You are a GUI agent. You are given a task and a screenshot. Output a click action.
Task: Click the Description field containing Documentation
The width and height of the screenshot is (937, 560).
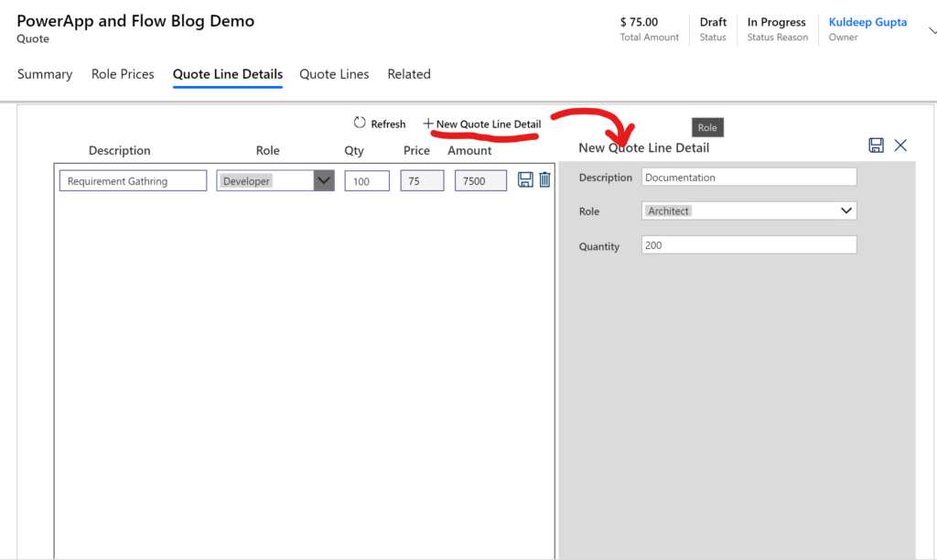coord(749,178)
